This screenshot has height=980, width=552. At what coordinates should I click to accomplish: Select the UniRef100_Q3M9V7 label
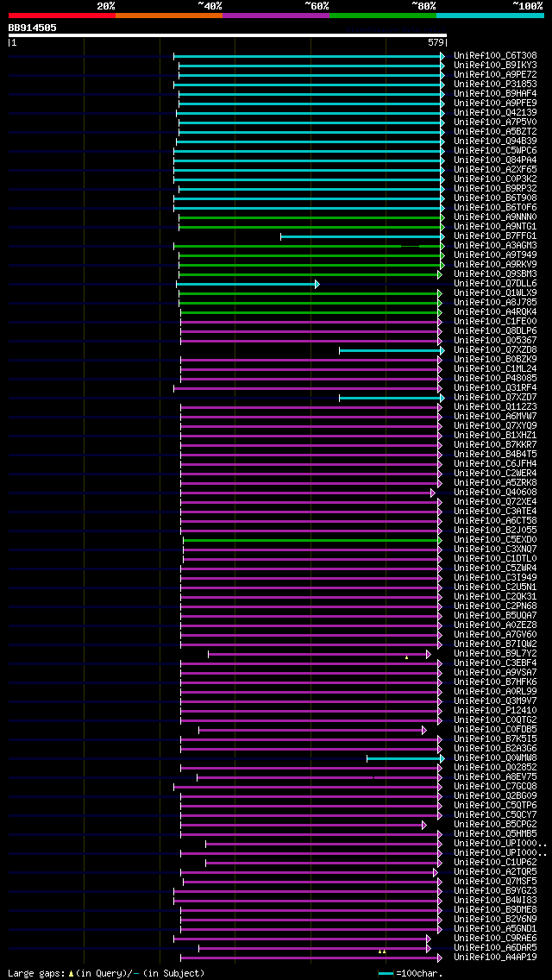tap(495, 702)
